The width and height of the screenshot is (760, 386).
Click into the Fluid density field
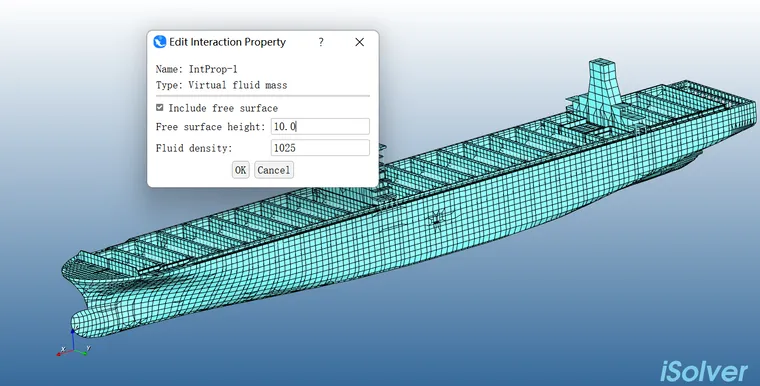point(320,148)
